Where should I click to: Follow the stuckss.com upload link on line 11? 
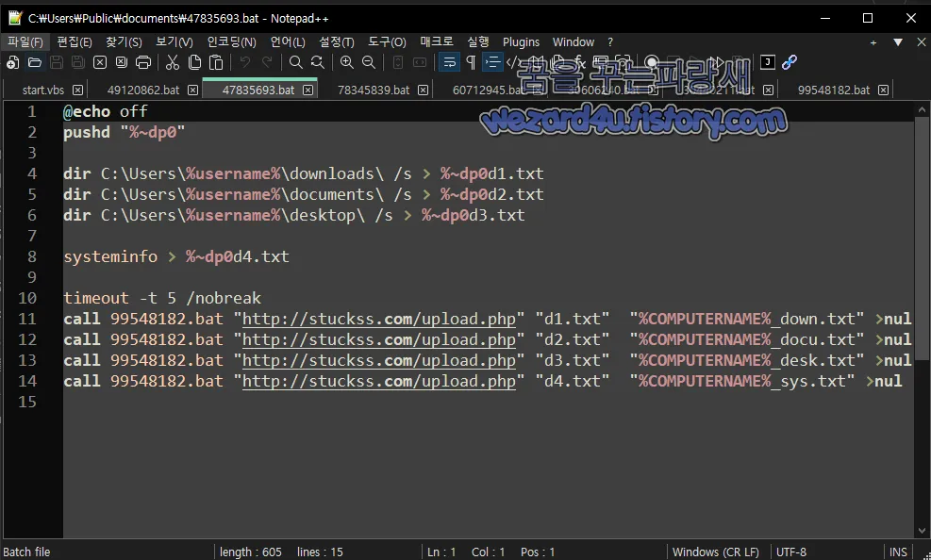379,319
